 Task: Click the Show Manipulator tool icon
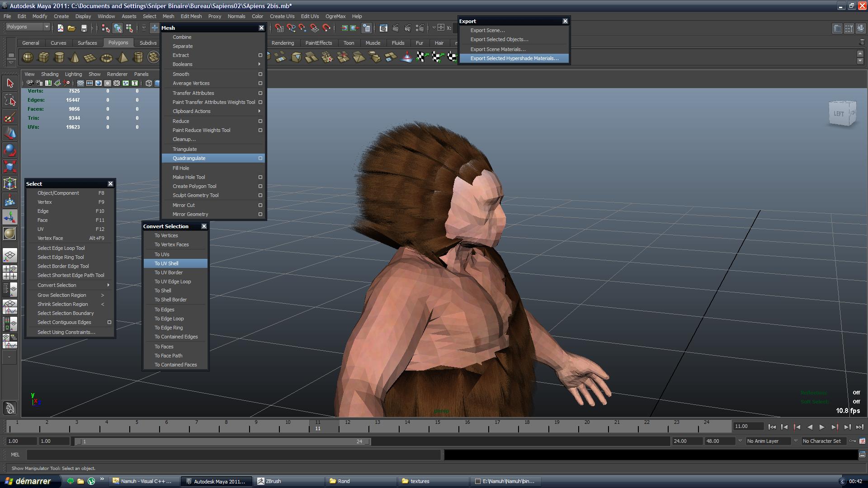pos(10,217)
